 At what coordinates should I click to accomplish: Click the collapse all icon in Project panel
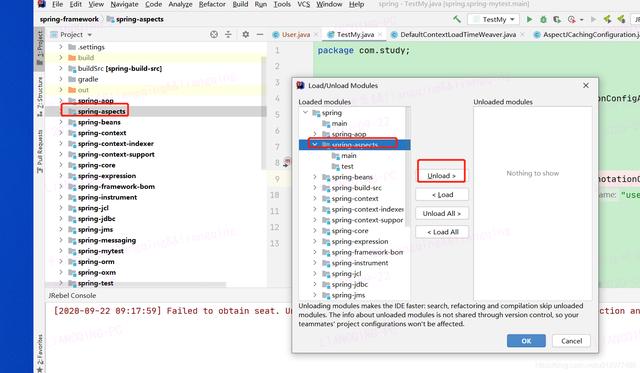pyautogui.click(x=228, y=35)
